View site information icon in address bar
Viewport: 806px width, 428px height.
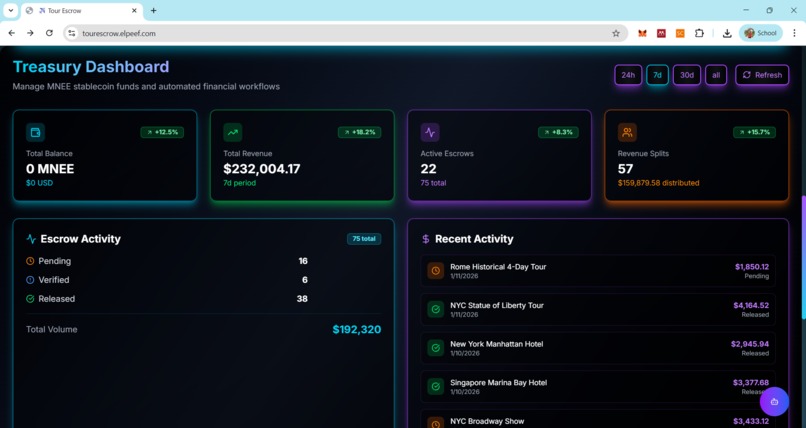pyautogui.click(x=72, y=33)
